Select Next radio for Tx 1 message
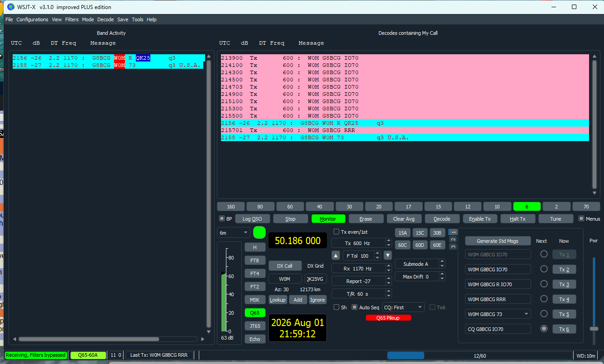This screenshot has width=604, height=364. point(544,254)
